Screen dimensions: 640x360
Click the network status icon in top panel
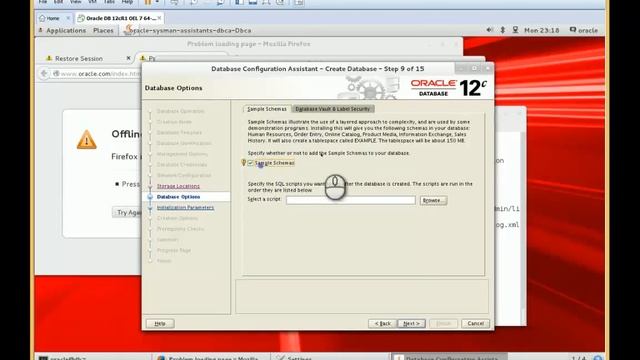point(516,30)
